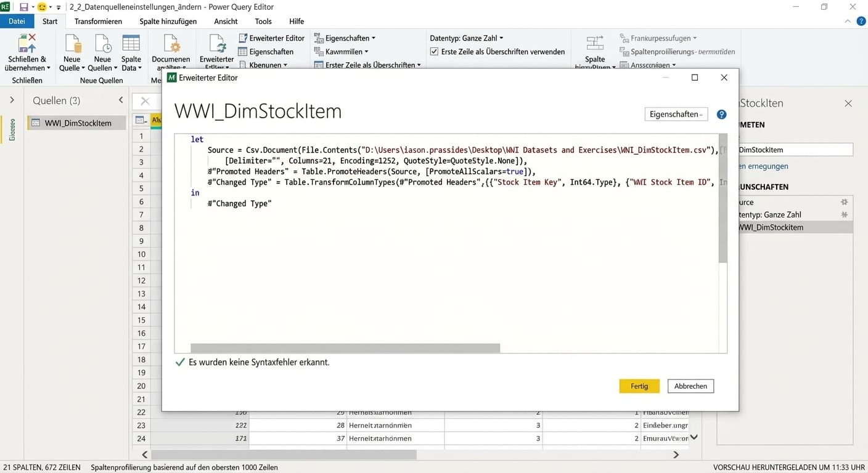Click the editor vertical scrollbar thumb
This screenshot has width=868, height=473.
click(723, 198)
